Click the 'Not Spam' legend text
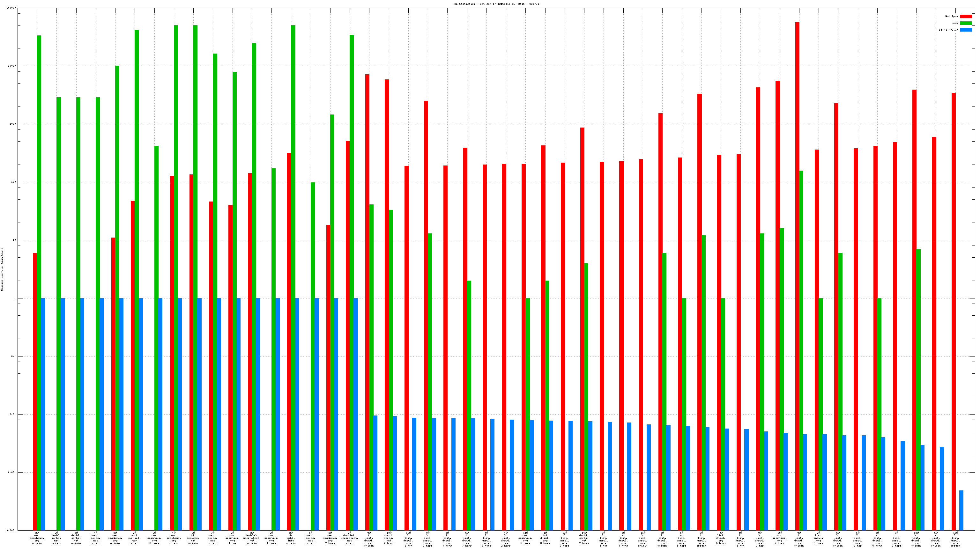Screen dimensions: 980x551 point(952,16)
